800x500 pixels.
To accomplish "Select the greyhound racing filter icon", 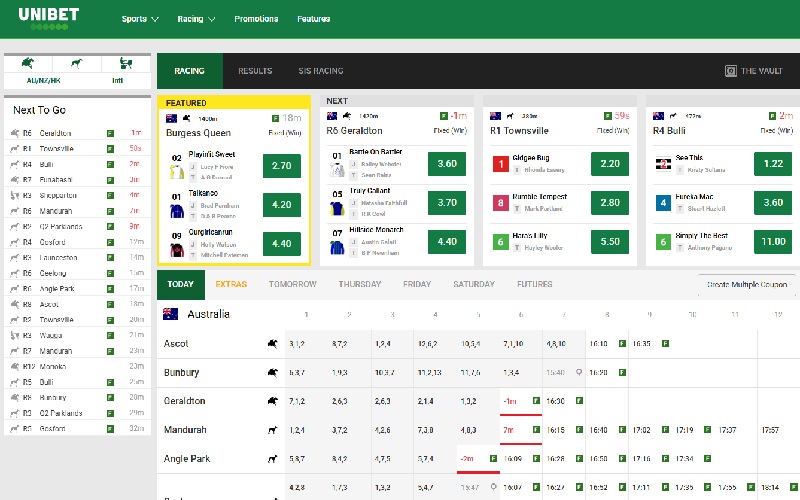I will pos(79,63).
